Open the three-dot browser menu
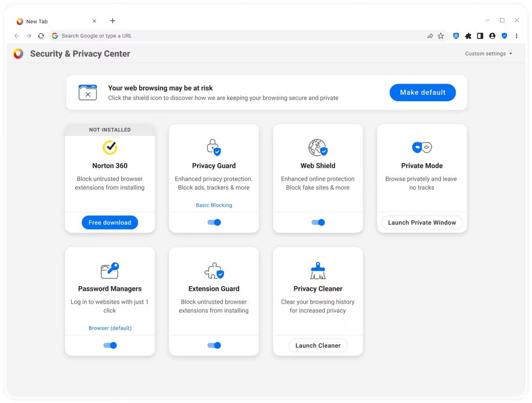Image resolution: width=532 pixels, height=403 pixels. tap(516, 35)
